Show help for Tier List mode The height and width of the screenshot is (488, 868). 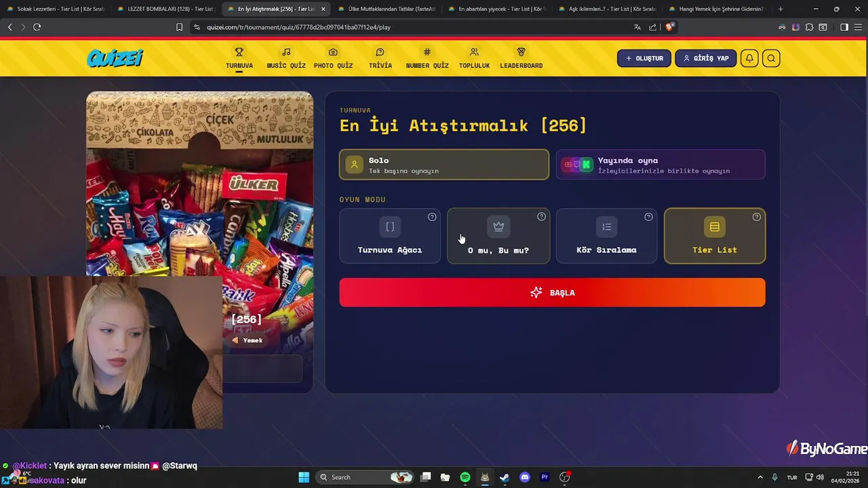[x=757, y=217]
